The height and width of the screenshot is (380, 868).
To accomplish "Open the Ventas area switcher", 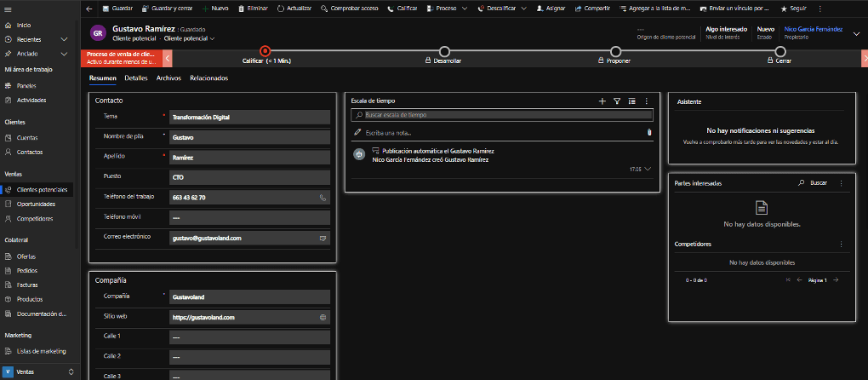I will (39, 371).
